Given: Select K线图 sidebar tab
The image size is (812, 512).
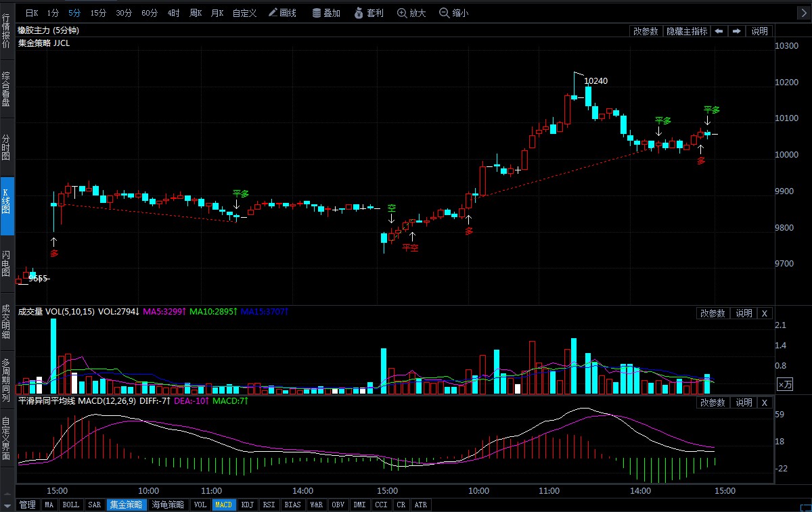Looking at the screenshot, I should click(7, 206).
